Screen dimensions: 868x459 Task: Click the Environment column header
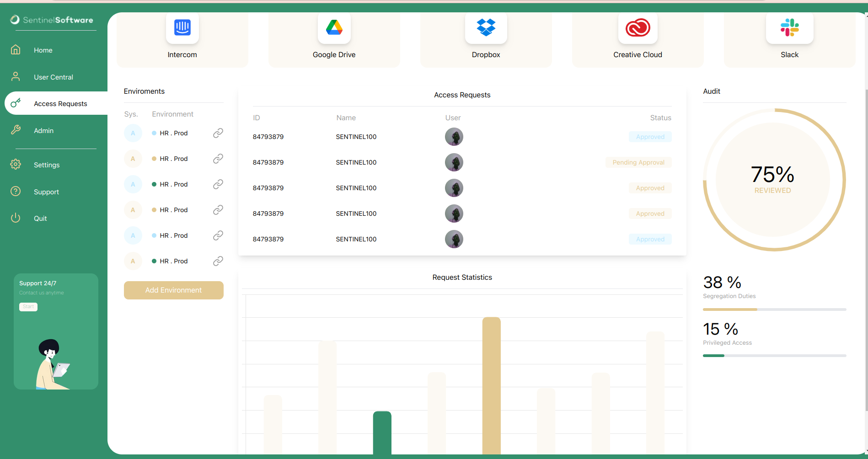tap(173, 114)
